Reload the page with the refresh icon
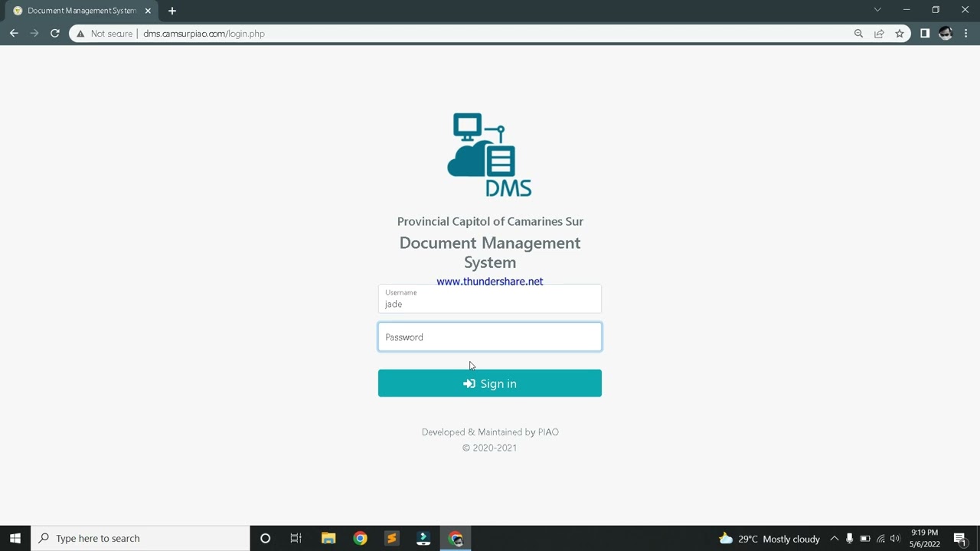 pos(55,34)
